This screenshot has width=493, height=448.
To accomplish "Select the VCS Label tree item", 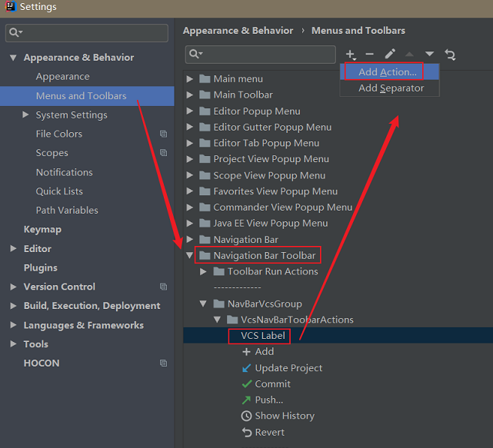I will [262, 336].
